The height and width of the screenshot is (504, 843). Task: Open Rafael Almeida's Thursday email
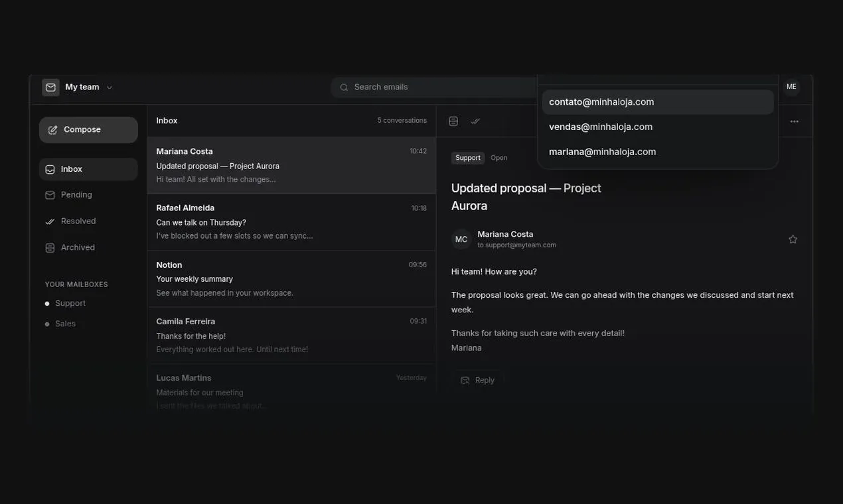291,222
